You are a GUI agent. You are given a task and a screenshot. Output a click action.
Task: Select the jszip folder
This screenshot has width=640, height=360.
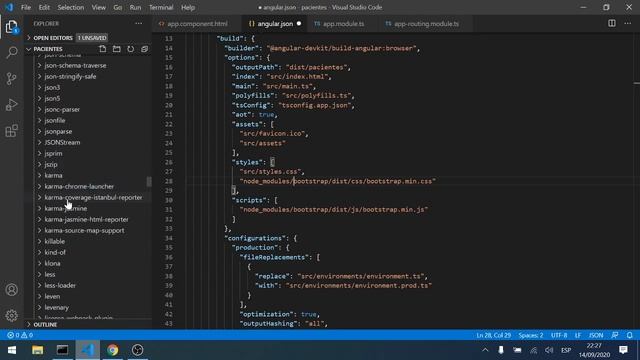click(51, 164)
